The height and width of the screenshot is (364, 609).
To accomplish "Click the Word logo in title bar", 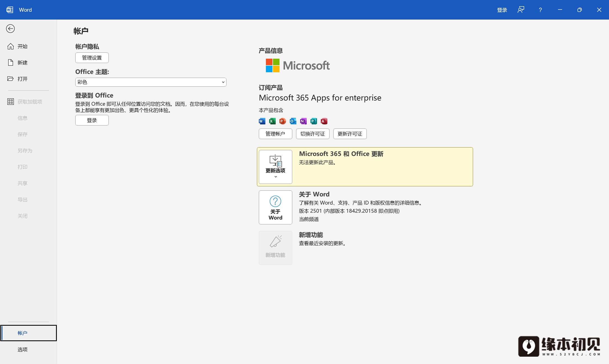I will 10,10.
